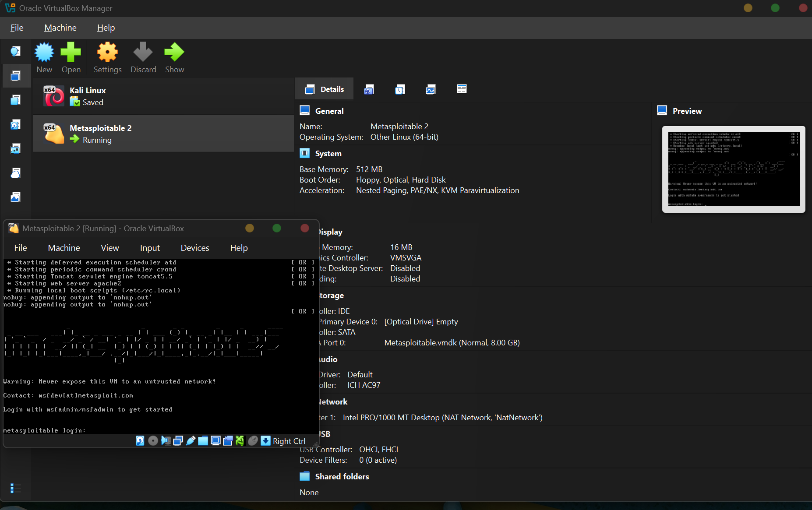The height and width of the screenshot is (510, 812).
Task: Click the Show toolbar button
Action: 174,58
